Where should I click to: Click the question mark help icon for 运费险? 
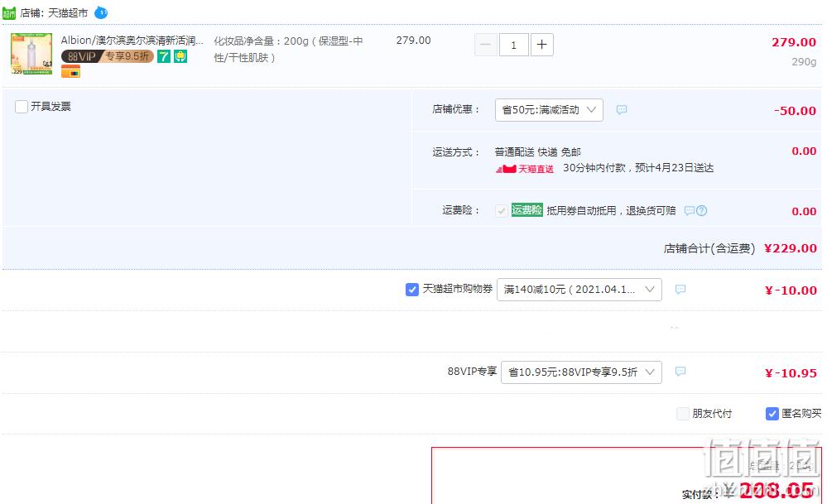pos(701,211)
